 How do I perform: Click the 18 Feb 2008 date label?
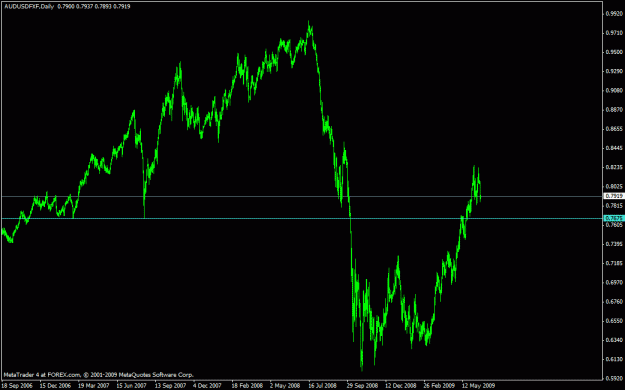point(247,386)
